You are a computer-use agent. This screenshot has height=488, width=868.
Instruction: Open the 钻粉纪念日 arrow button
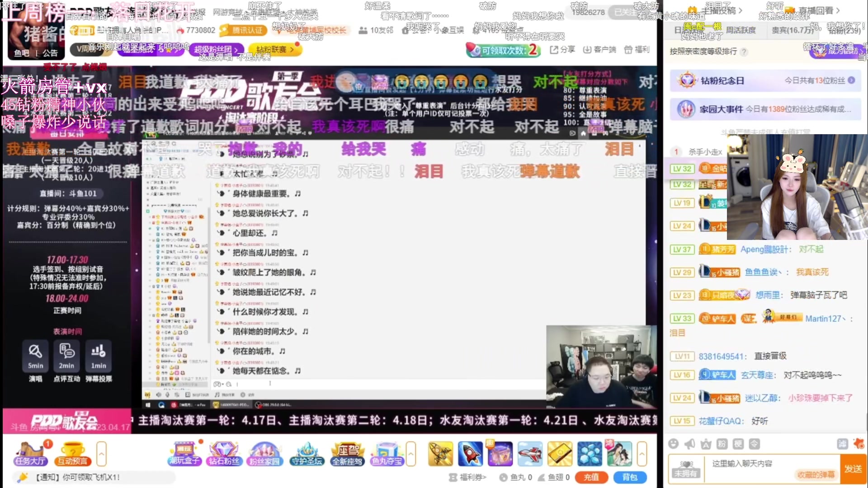(x=851, y=80)
